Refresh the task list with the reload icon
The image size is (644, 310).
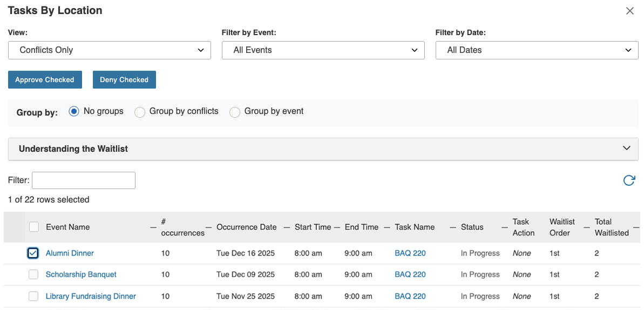coord(629,180)
